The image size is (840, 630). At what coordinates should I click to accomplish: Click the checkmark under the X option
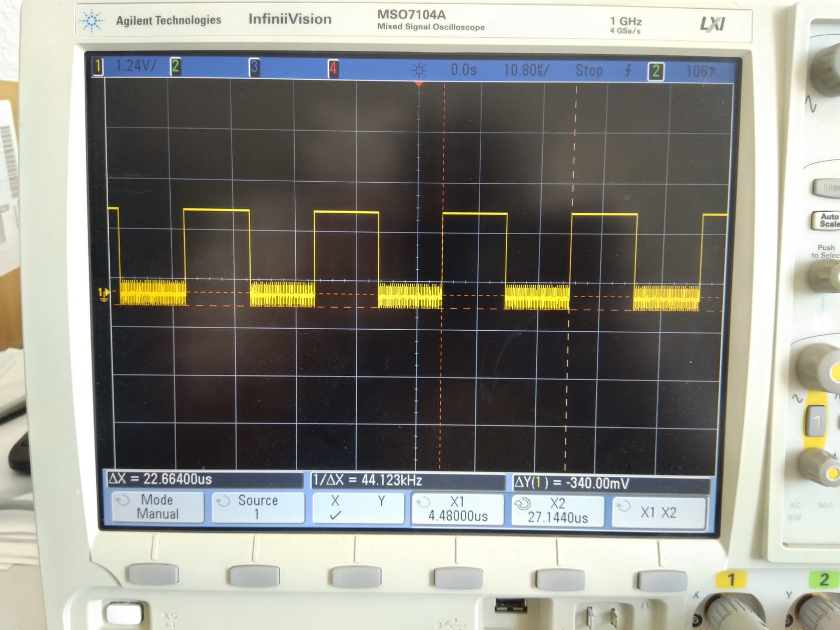[x=335, y=515]
